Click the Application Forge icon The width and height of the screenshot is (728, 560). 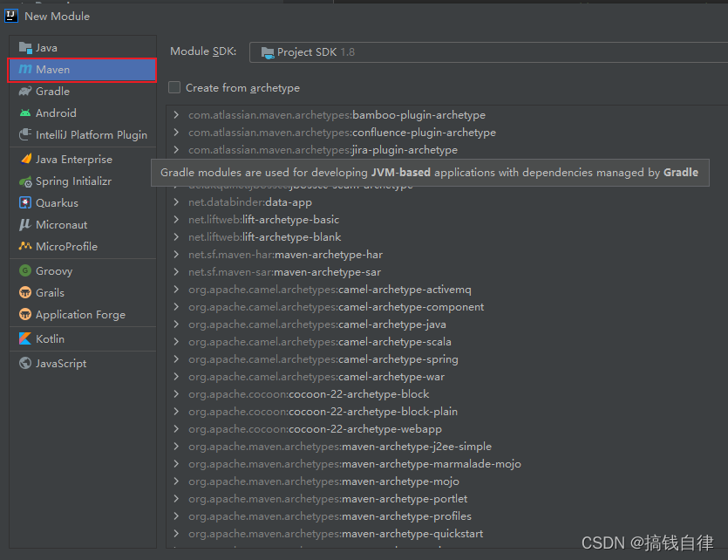tap(25, 314)
